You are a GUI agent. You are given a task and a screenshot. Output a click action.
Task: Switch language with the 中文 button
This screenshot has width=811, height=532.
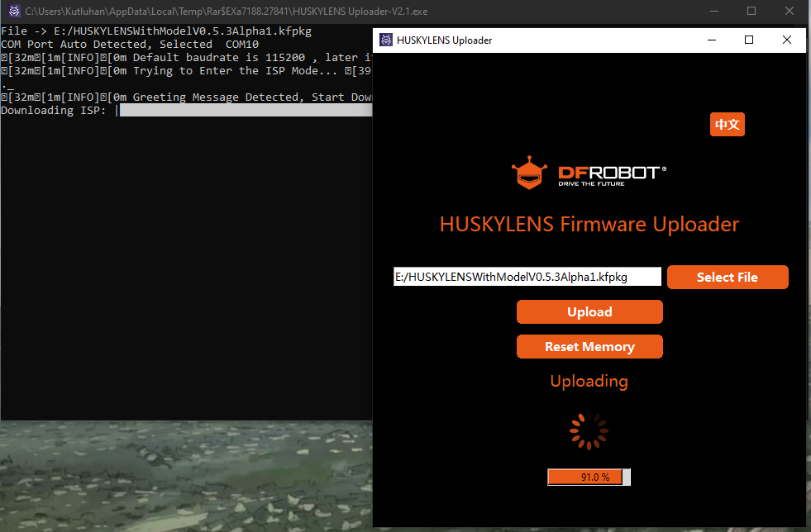pyautogui.click(x=727, y=125)
